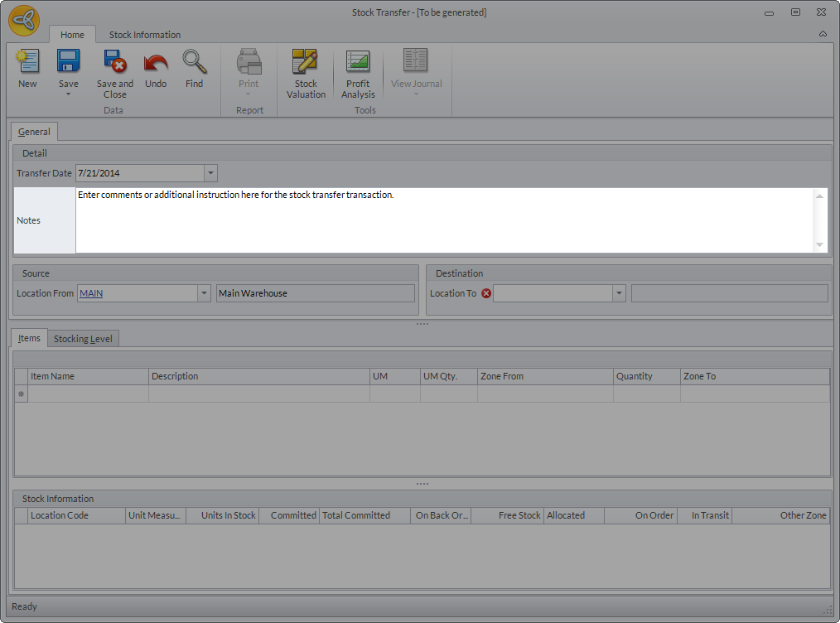Screen dimensions: 840x623
Task: Click the Save floppy disk icon
Action: click(68, 62)
